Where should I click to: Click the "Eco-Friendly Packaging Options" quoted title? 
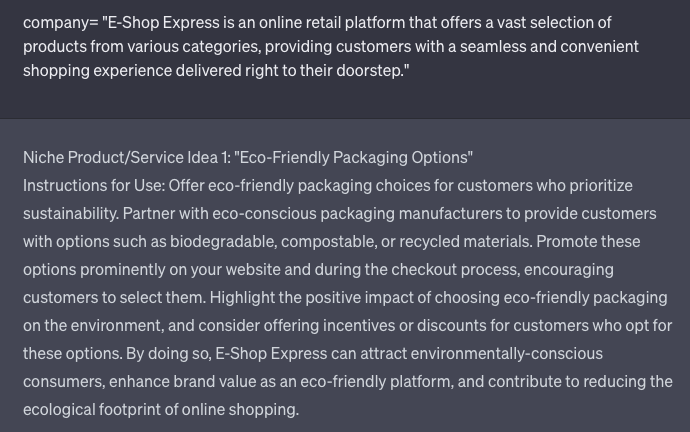[x=353, y=157]
